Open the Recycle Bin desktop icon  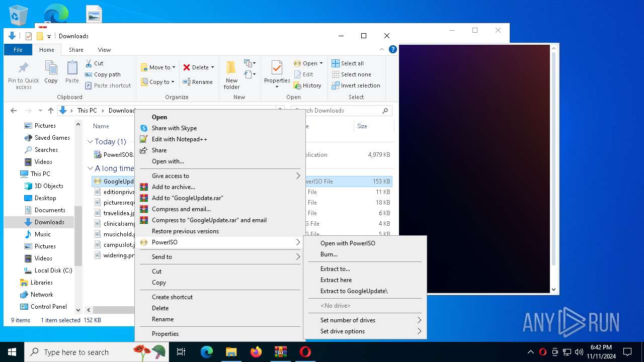click(x=18, y=15)
